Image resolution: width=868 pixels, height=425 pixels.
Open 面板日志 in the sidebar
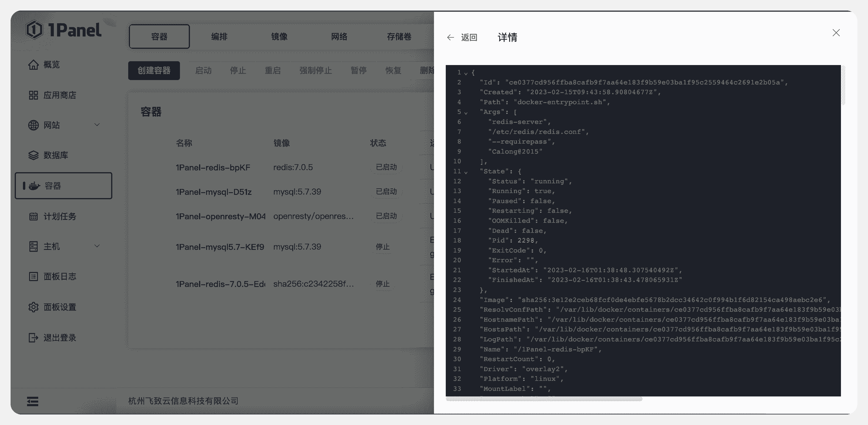[60, 277]
